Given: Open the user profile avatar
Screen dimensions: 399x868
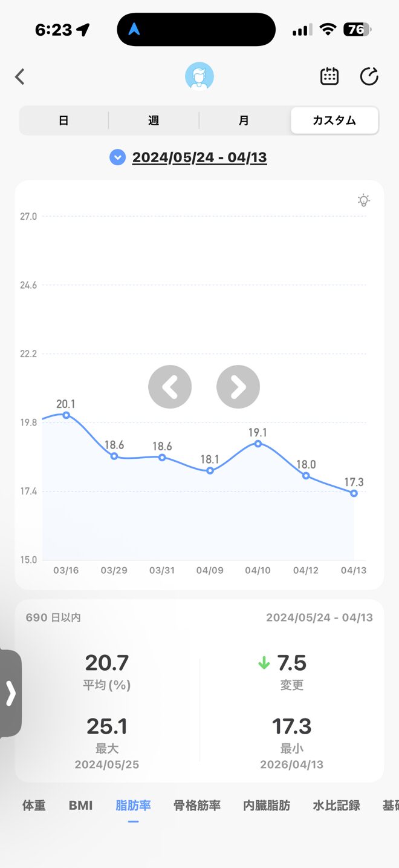Looking at the screenshot, I should coord(199,77).
